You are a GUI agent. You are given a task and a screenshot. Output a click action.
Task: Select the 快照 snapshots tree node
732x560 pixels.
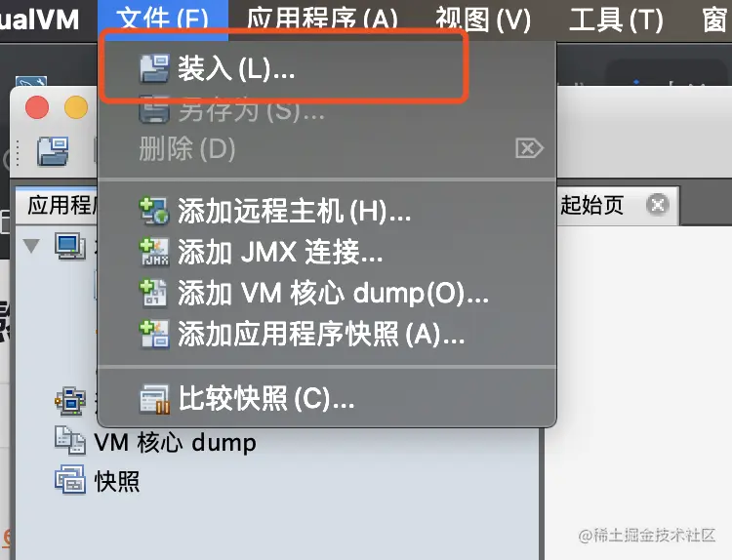pyautogui.click(x=97, y=481)
